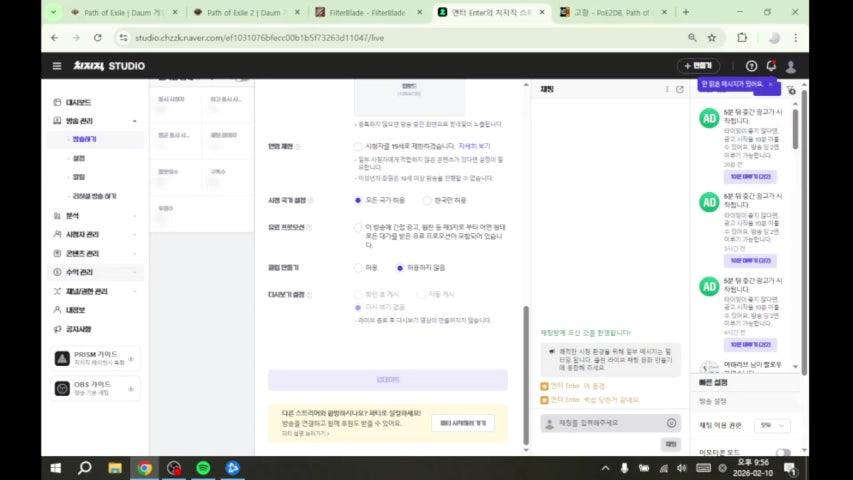Pop out the chat panel window
Image resolution: width=853 pixels, height=480 pixels.
pos(679,89)
